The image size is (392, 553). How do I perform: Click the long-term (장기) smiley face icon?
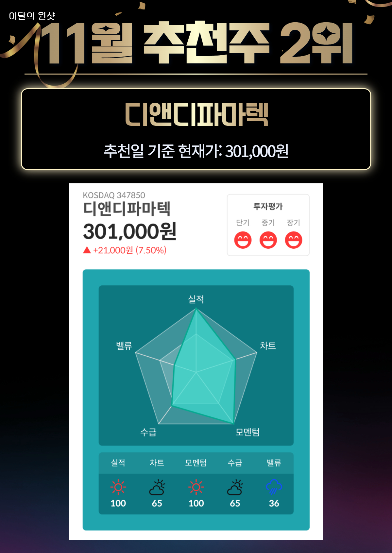pyautogui.click(x=294, y=240)
